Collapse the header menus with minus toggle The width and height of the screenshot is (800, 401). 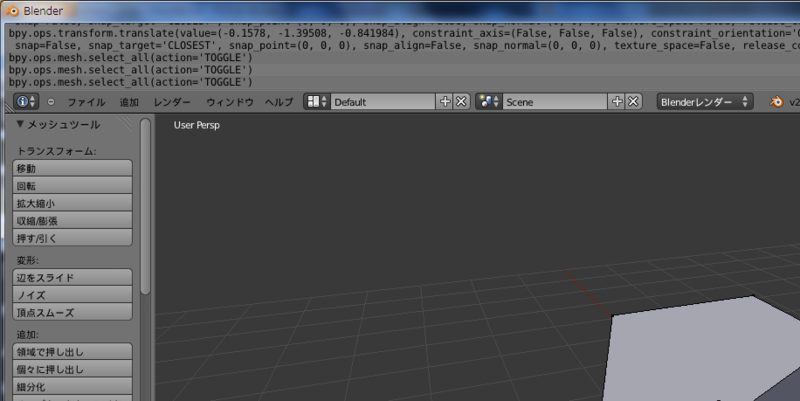(x=51, y=102)
